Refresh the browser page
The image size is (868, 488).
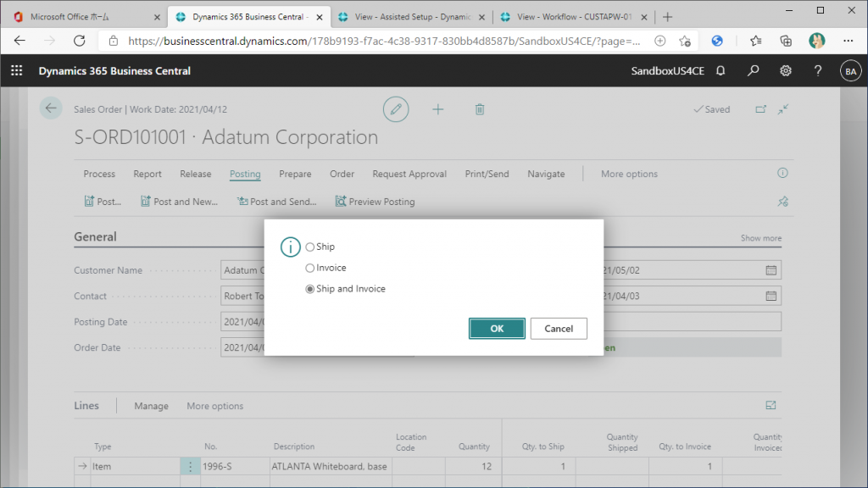79,41
